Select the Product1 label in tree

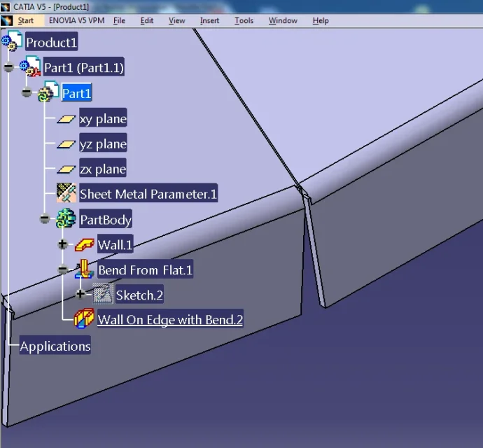pyautogui.click(x=51, y=41)
